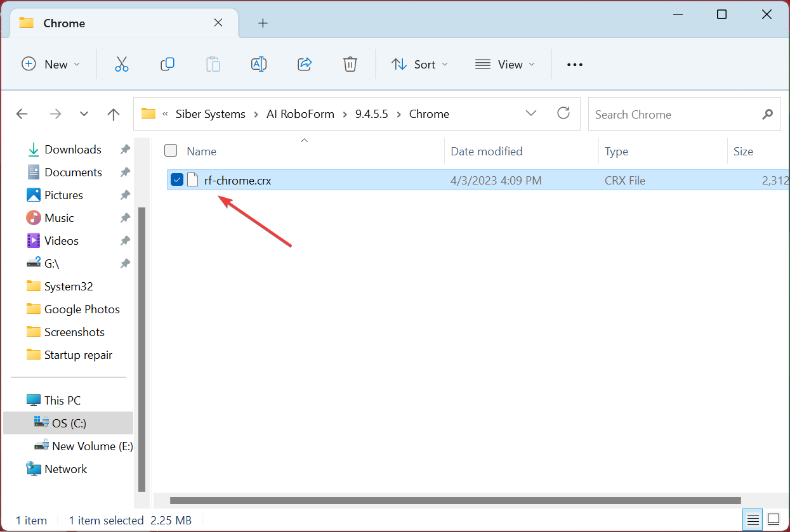Unpin Music using its pin icon

[125, 218]
